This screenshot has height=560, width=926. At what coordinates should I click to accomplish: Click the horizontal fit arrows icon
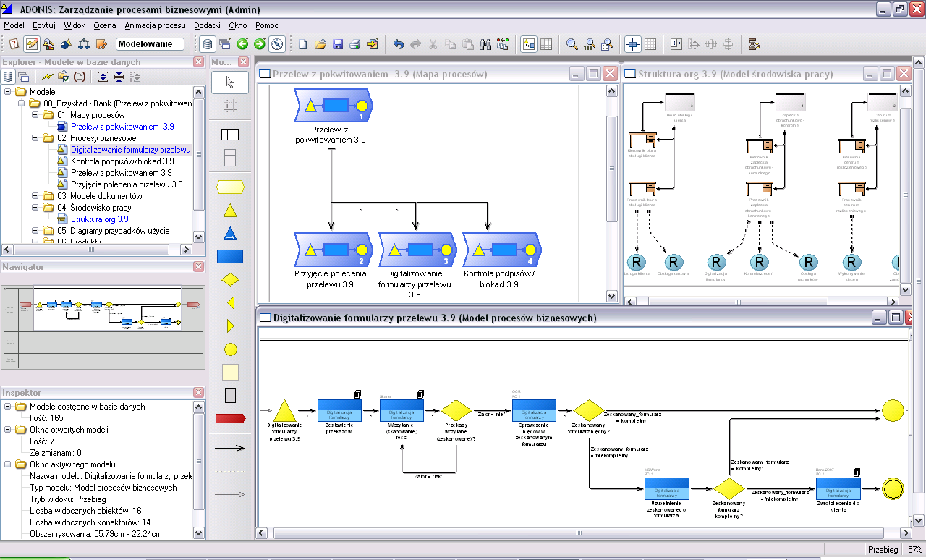click(676, 44)
